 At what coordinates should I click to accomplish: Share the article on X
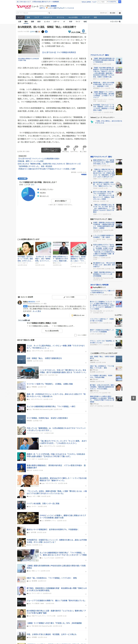[x=43, y=32]
